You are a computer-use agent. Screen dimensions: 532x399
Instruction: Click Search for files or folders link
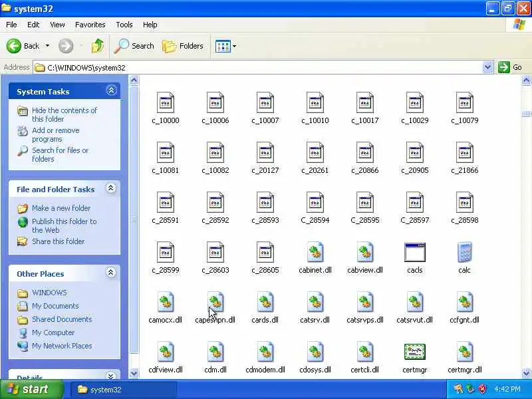[60, 154]
